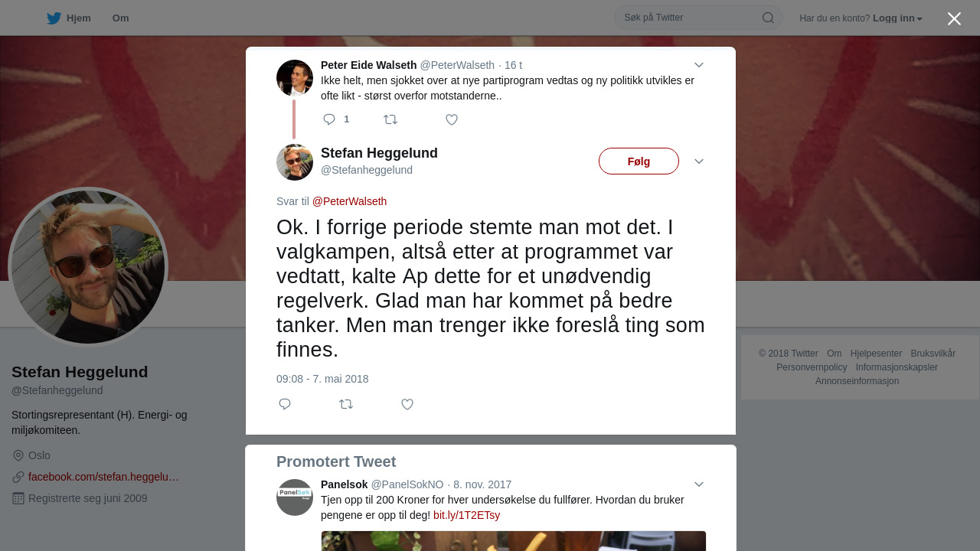The image size is (980, 551).
Task: Open the Om menu item
Action: (120, 18)
